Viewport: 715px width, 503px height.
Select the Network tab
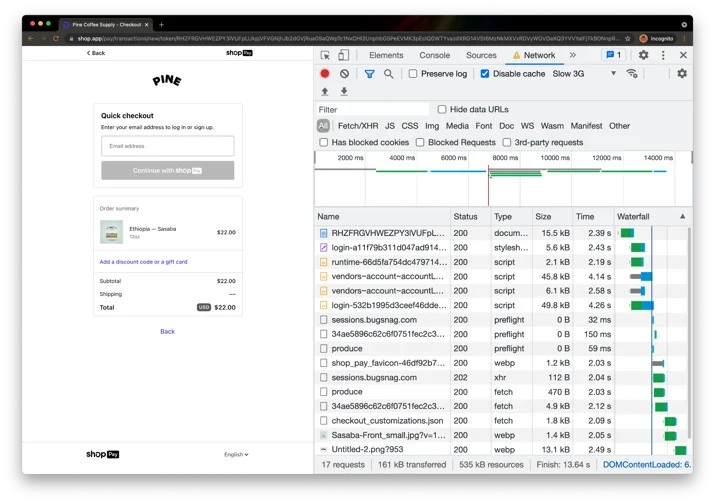click(x=534, y=55)
